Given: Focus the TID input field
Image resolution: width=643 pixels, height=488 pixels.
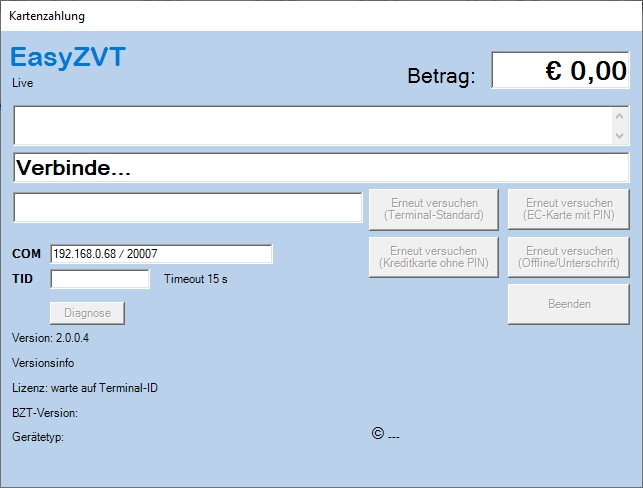Looking at the screenshot, I should click(x=100, y=279).
